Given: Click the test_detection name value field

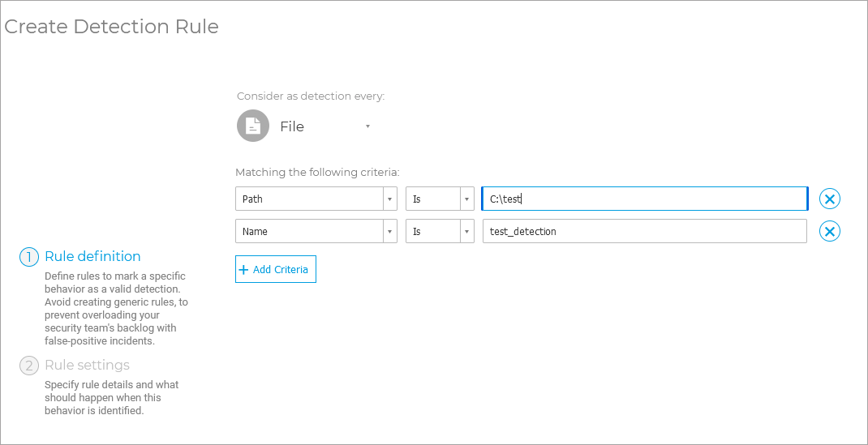Looking at the screenshot, I should [x=644, y=232].
